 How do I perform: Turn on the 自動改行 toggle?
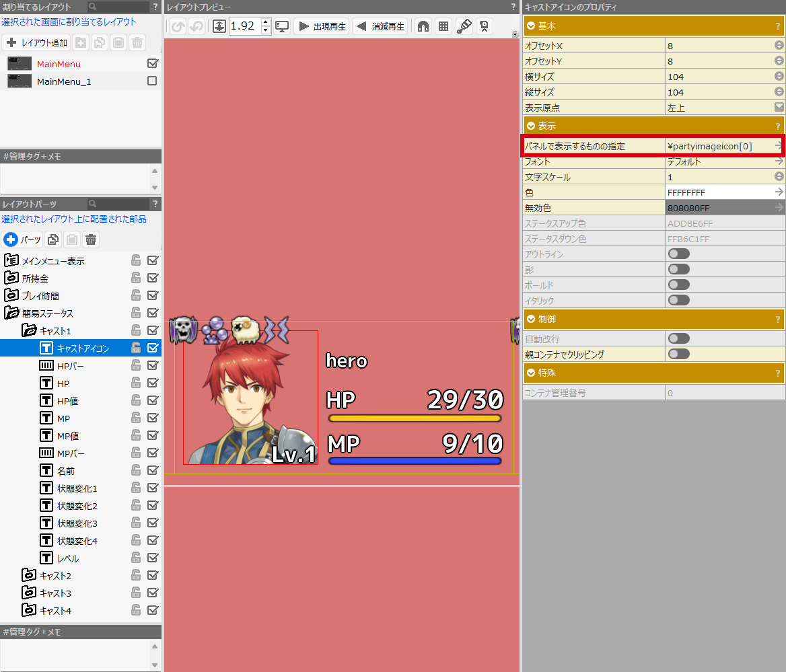click(x=678, y=339)
